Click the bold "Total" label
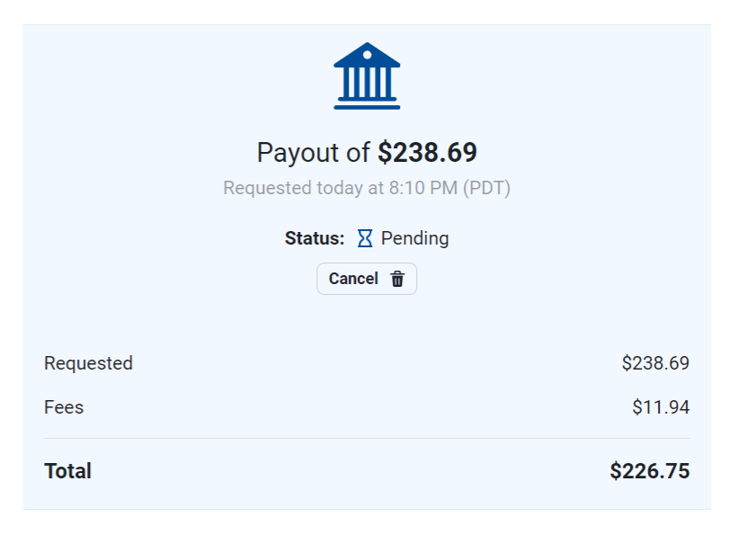The image size is (756, 535). coord(67,471)
